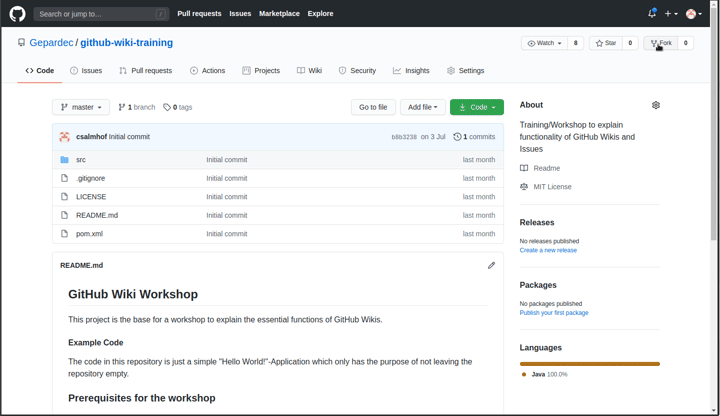Switch to the Wiki tab
Image resolution: width=720 pixels, height=416 pixels.
click(309, 71)
